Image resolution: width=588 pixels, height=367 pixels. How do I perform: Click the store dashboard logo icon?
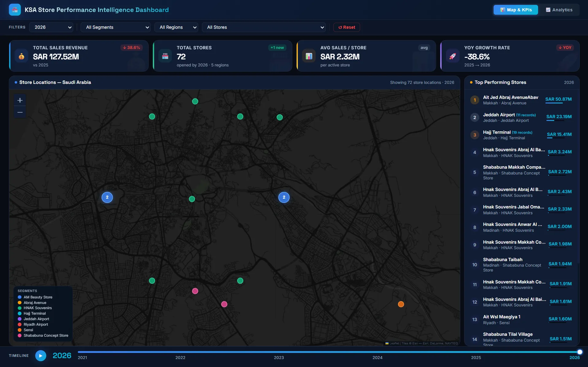click(15, 10)
